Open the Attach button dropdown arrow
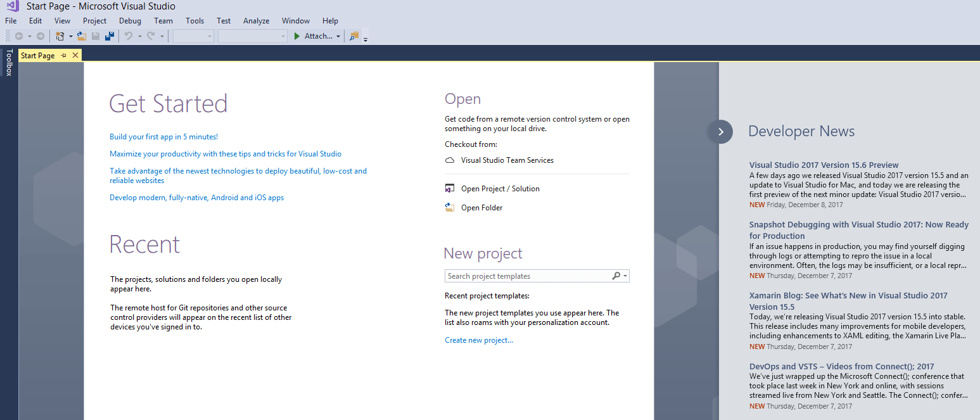Screen dimensions: 980x420 [x=338, y=36]
